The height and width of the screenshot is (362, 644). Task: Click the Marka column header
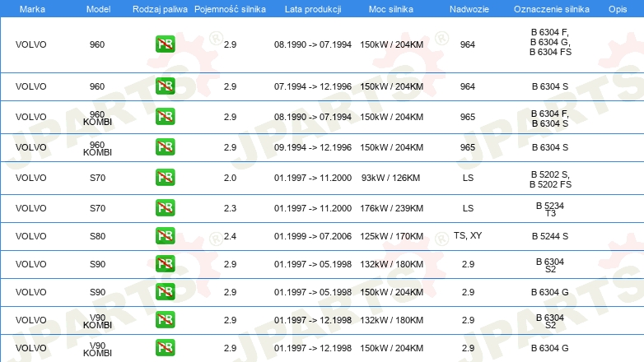pyautogui.click(x=32, y=9)
